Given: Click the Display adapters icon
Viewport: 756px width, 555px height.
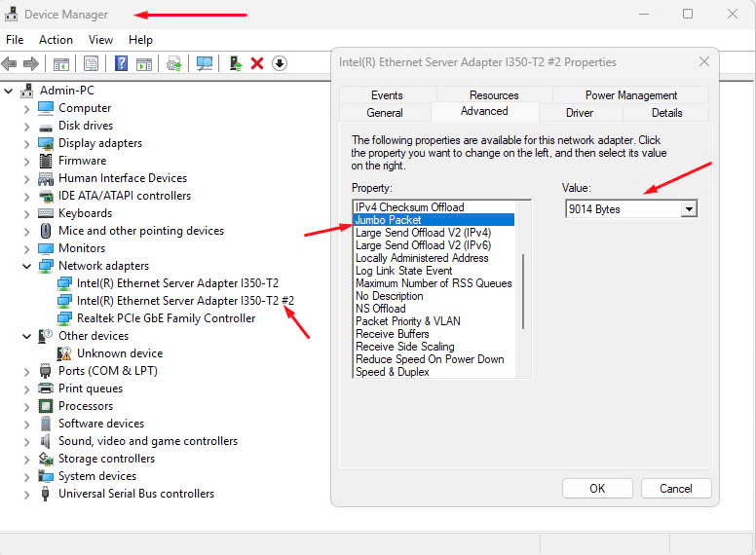Looking at the screenshot, I should [46, 143].
